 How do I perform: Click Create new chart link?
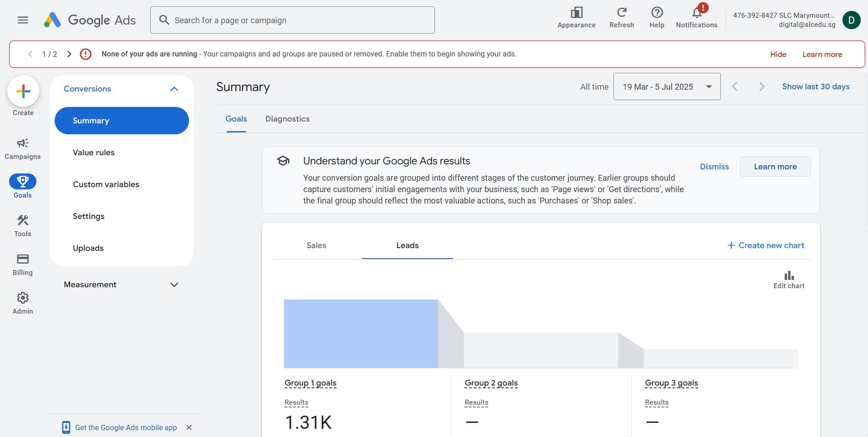(x=766, y=245)
